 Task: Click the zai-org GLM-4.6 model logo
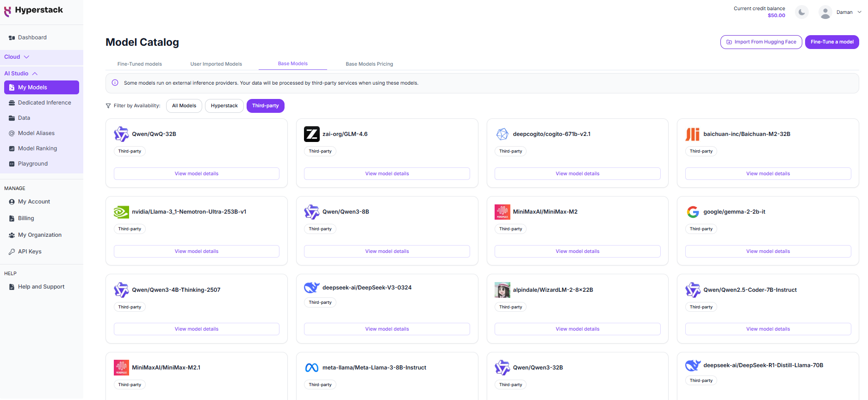[x=311, y=134]
